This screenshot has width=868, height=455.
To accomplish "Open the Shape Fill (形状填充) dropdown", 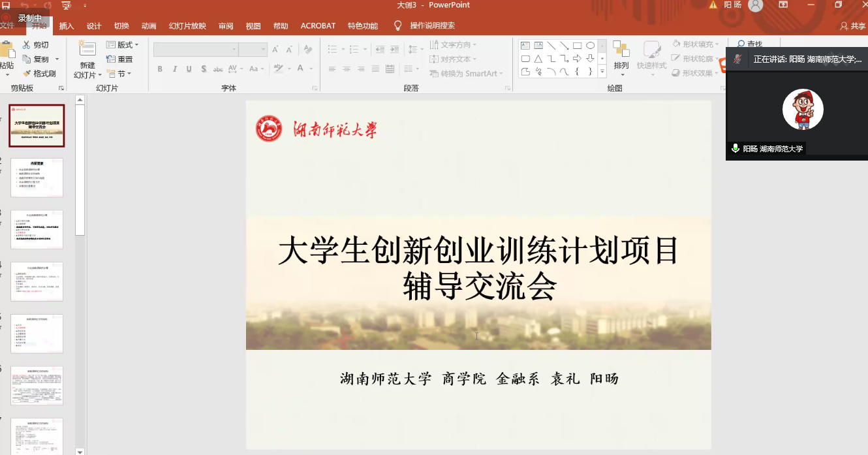I will point(696,44).
